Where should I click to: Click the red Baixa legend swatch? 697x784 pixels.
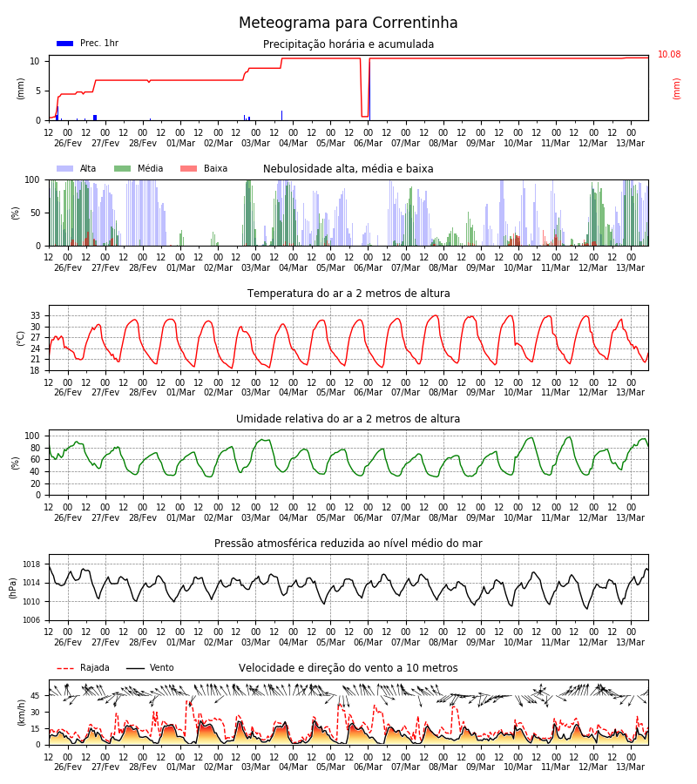click(x=188, y=169)
